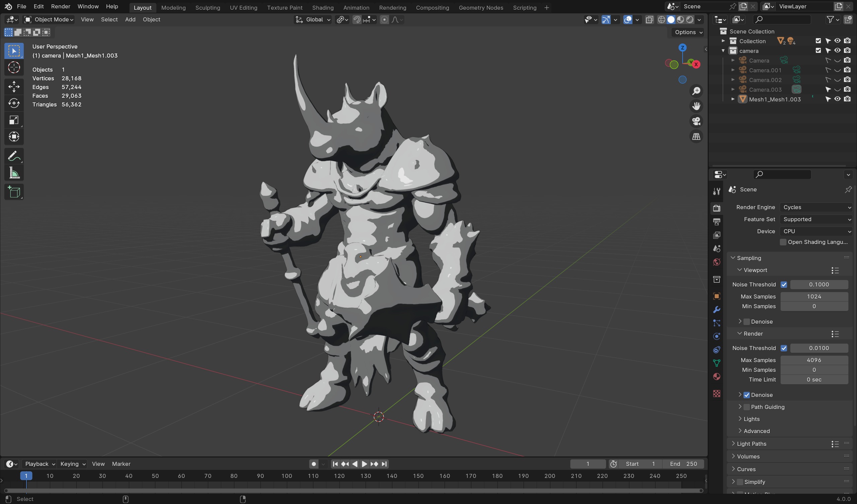This screenshot has width=857, height=504.
Task: Open the View Layer properties tab
Action: 716,235
